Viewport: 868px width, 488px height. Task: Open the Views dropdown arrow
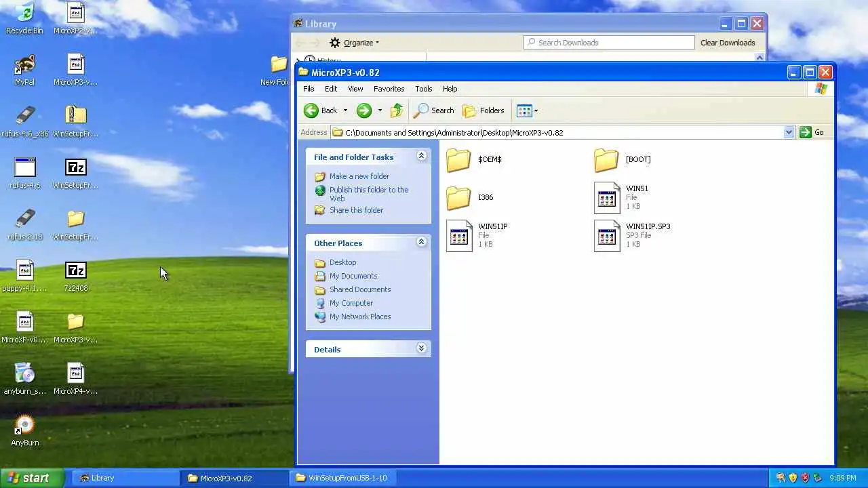(536, 110)
